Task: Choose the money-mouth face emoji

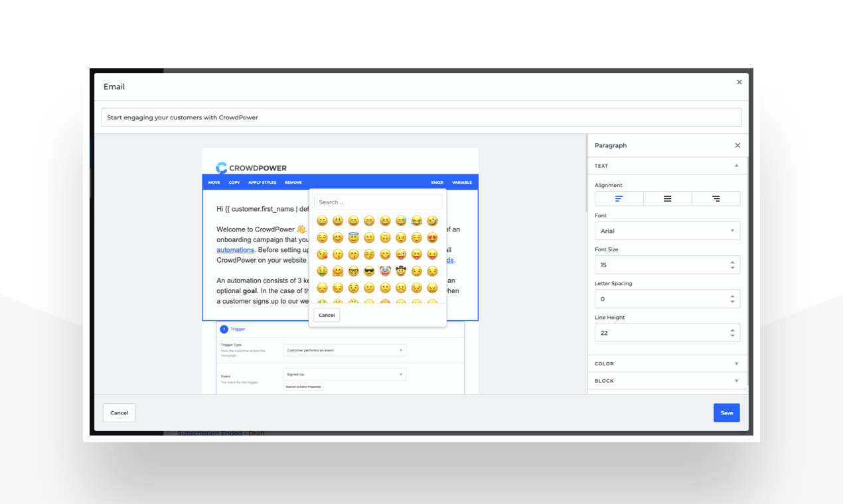Action: (x=322, y=271)
